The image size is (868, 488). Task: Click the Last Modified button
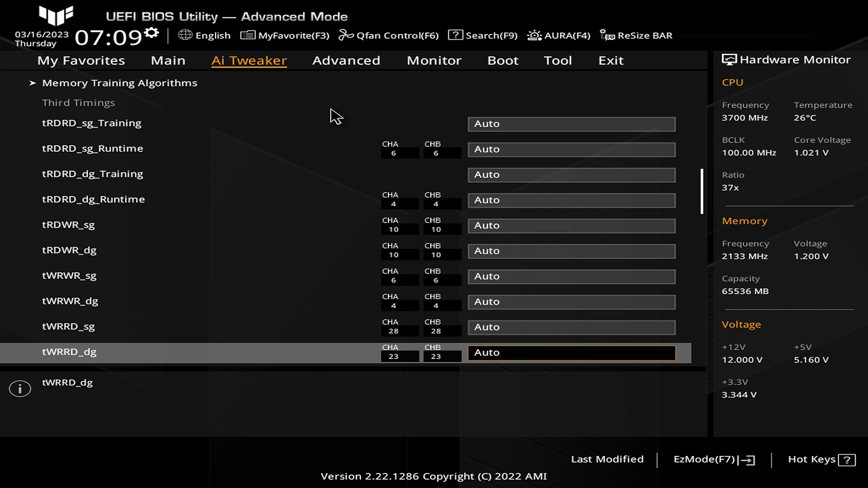[x=607, y=459]
